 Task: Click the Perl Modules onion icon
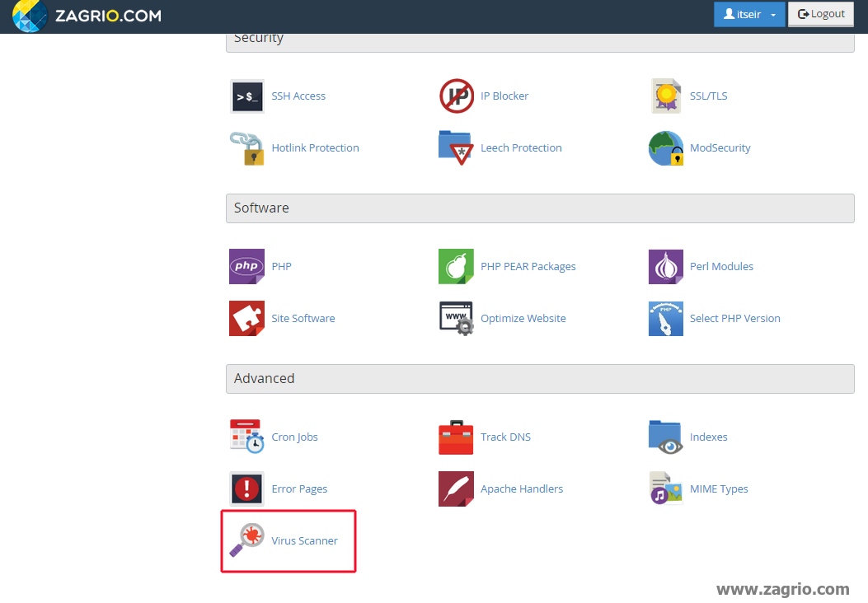point(665,267)
